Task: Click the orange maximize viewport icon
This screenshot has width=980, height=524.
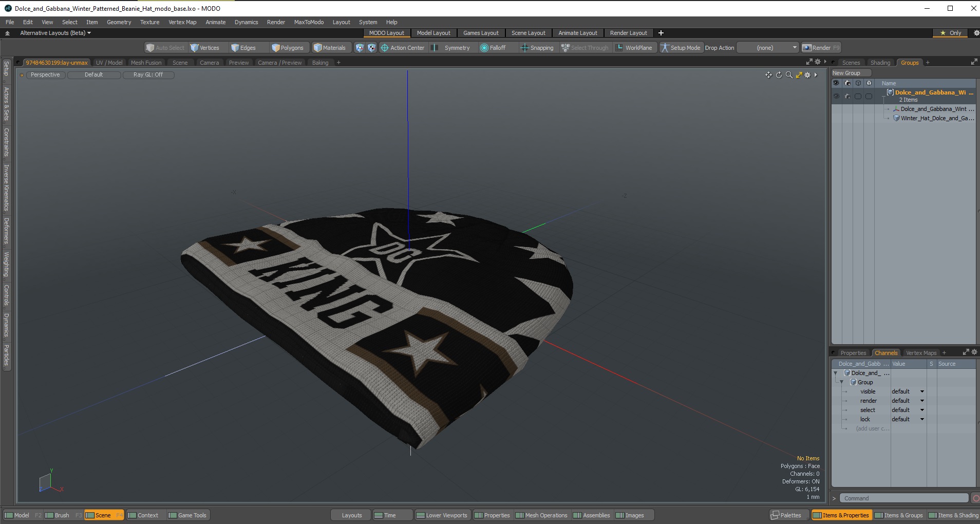Action: 799,75
